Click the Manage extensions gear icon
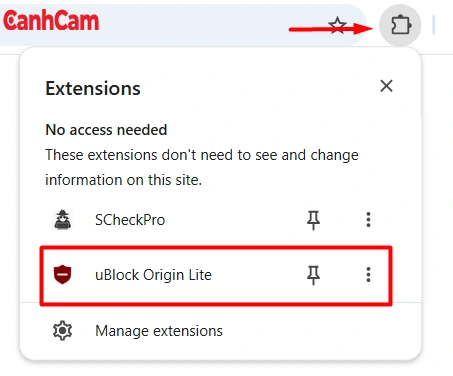This screenshot has height=376, width=453. click(62, 331)
